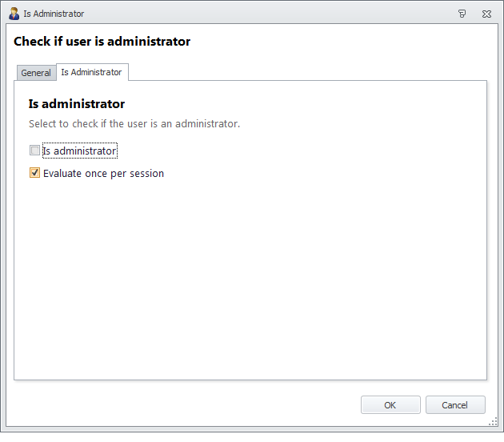Click the "Is Administrator" window title text
Viewport: 504px width, 442px height.
click(x=54, y=14)
